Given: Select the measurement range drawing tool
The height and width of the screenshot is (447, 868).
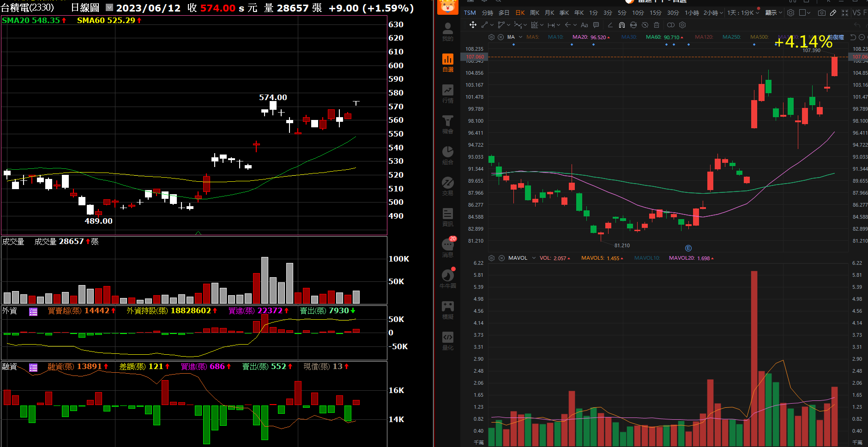Looking at the screenshot, I should coord(551,25).
